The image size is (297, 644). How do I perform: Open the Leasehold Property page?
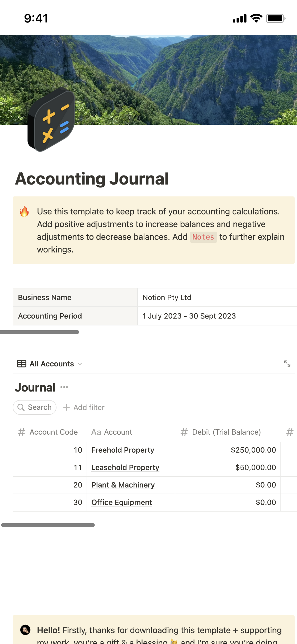(125, 467)
